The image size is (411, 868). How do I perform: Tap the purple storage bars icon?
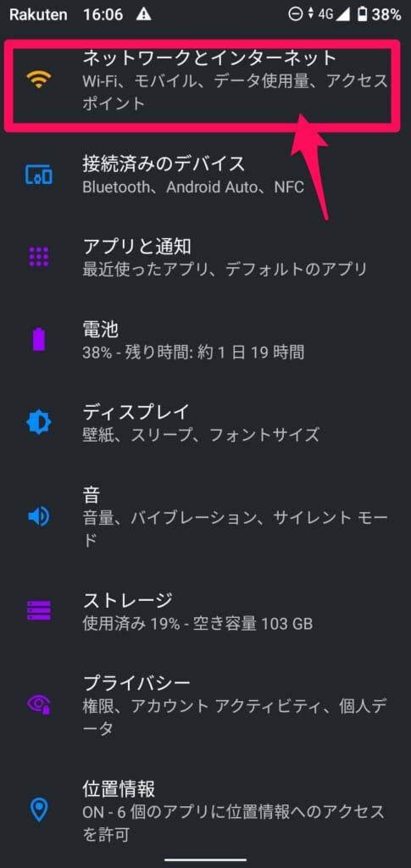point(39,610)
